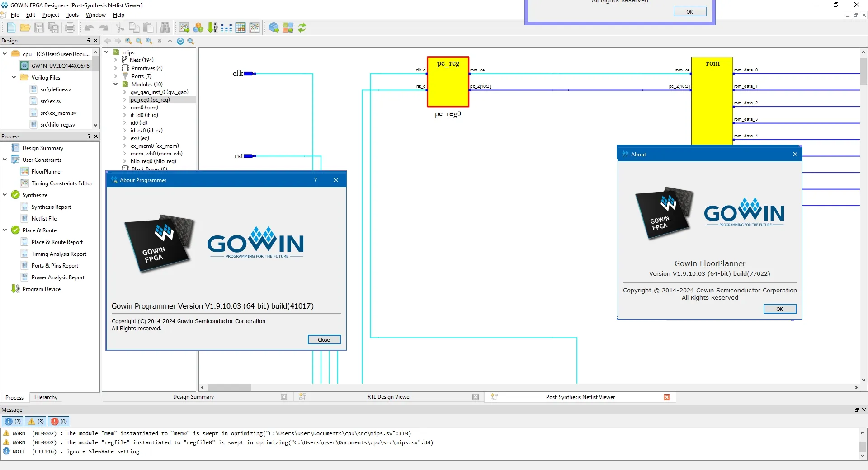Select the rom0 (rom) module in hierarchy
This screenshot has width=868, height=470.
click(x=144, y=108)
